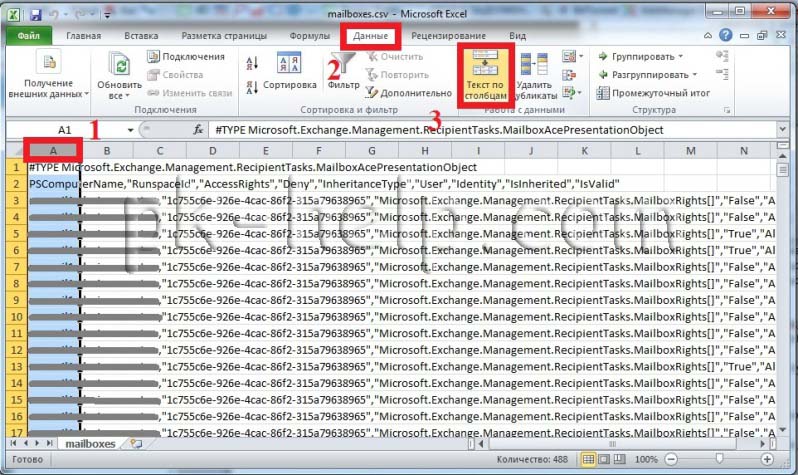
Task: Open the Рецензирование tab
Action: [x=448, y=36]
